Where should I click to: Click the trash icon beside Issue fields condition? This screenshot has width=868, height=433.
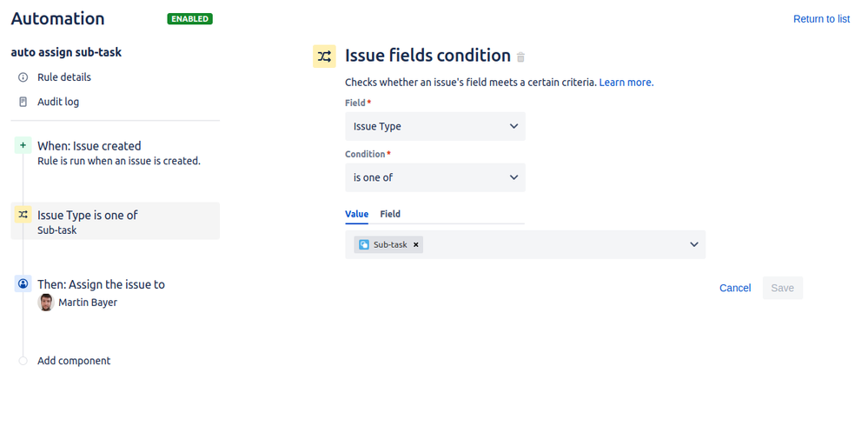pos(520,57)
